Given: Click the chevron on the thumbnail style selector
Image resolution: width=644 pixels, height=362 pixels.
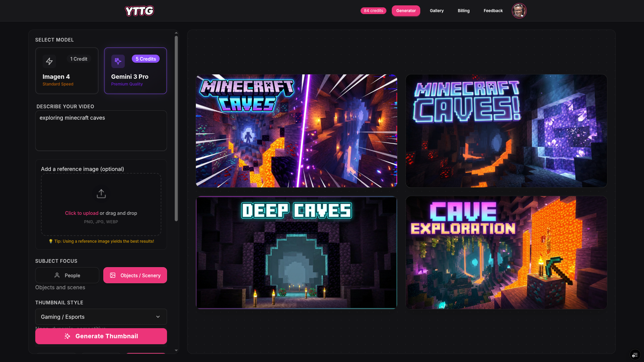Looking at the screenshot, I should 158,317.
